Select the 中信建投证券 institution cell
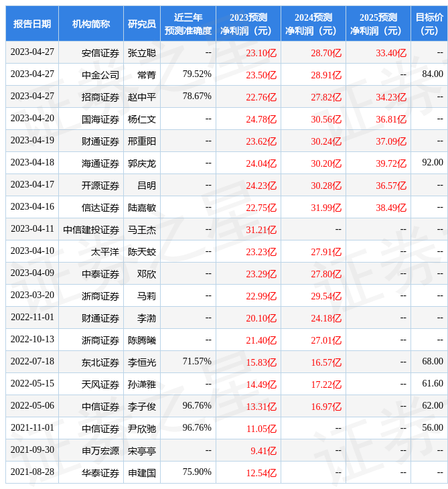The height and width of the screenshot is (489, 448). (91, 230)
